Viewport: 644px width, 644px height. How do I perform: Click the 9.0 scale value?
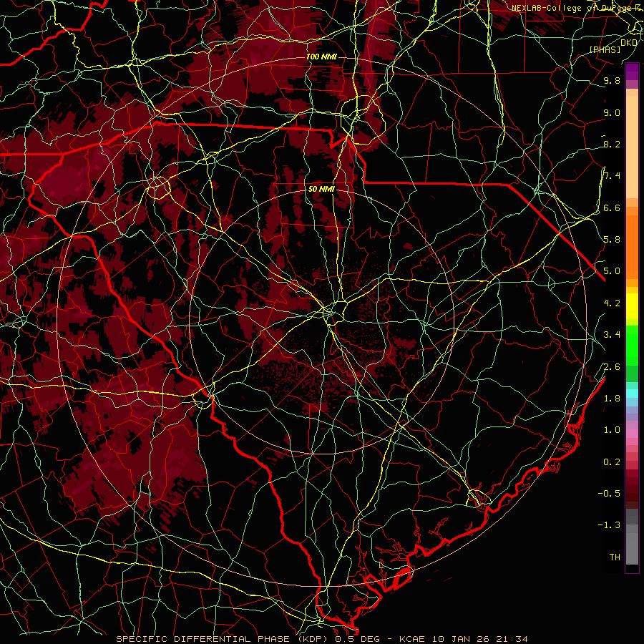click(x=612, y=113)
